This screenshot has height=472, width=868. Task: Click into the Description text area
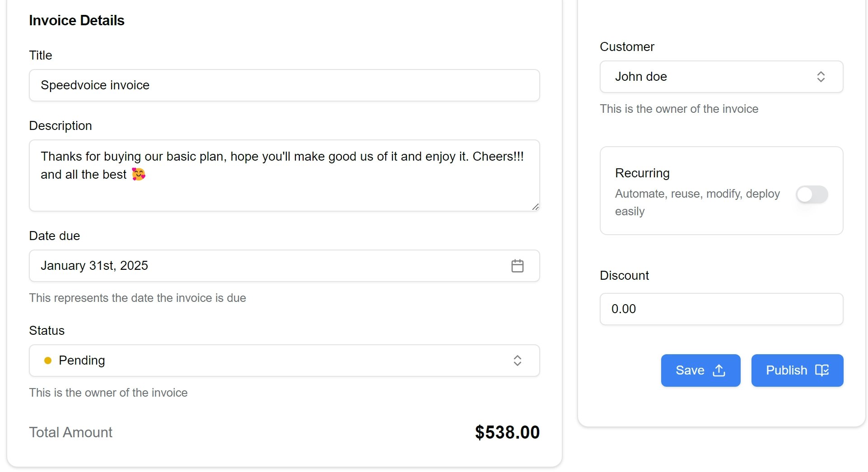284,190
